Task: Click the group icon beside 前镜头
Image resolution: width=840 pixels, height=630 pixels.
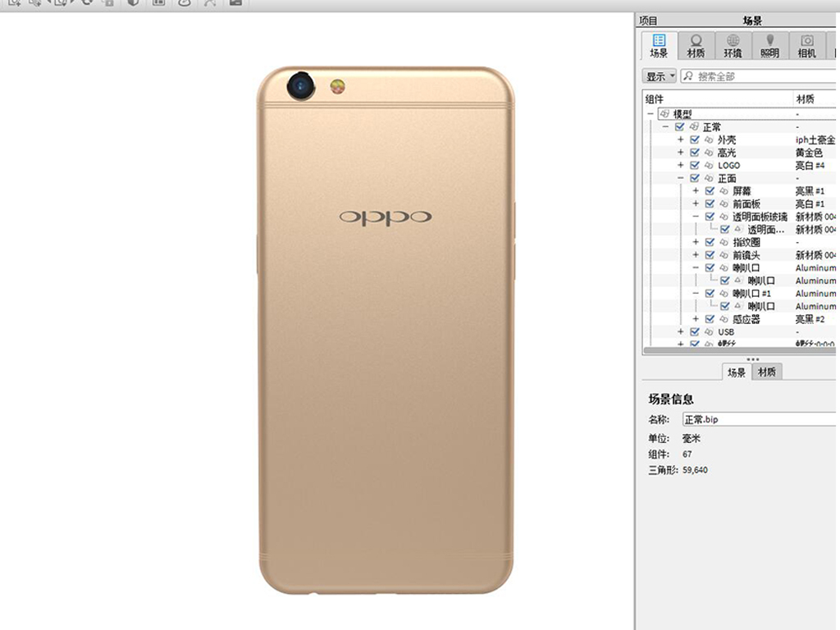Action: pos(724,255)
